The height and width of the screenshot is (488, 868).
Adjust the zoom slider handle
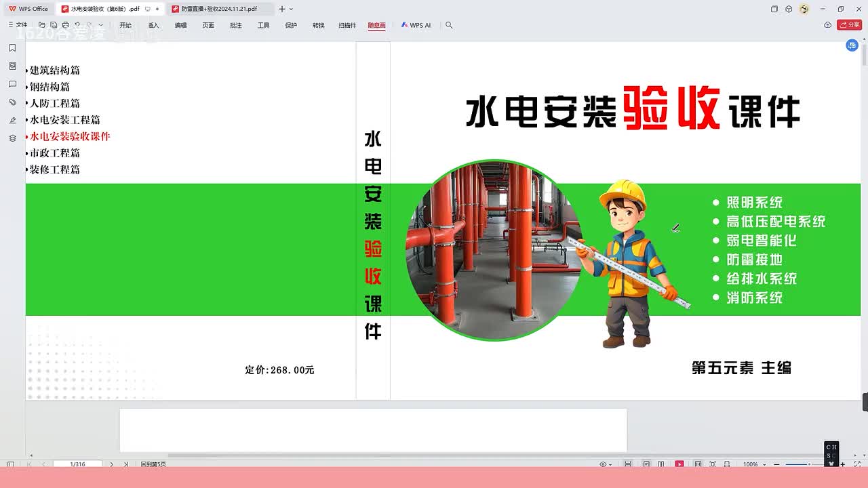pyautogui.click(x=809, y=464)
